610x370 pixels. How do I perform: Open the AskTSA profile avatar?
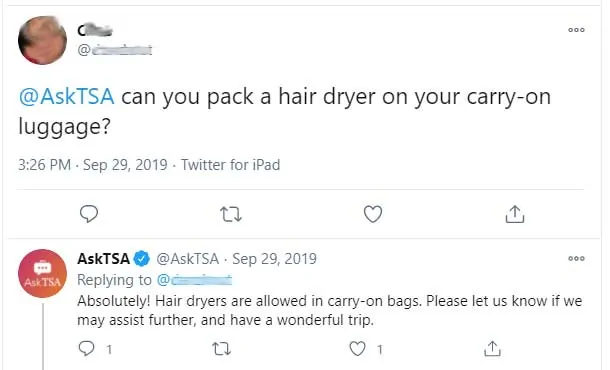coord(42,274)
